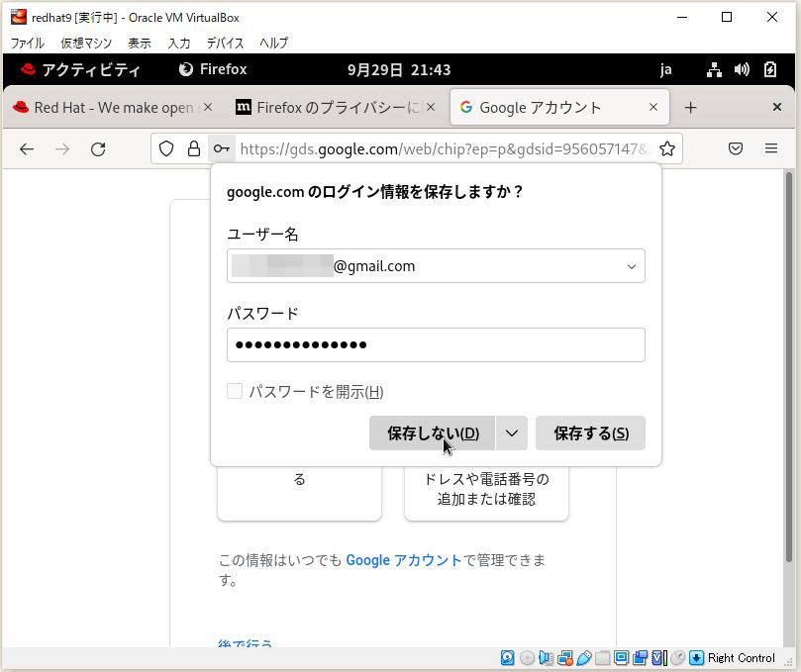Image resolution: width=801 pixels, height=672 pixels.
Task: Open the アクティビティ overview
Action: pyautogui.click(x=81, y=69)
